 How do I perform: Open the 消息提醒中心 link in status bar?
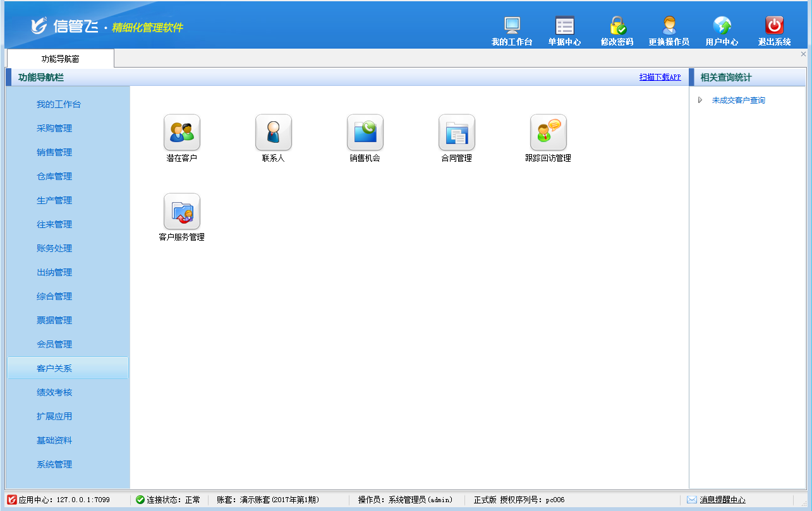click(x=722, y=500)
